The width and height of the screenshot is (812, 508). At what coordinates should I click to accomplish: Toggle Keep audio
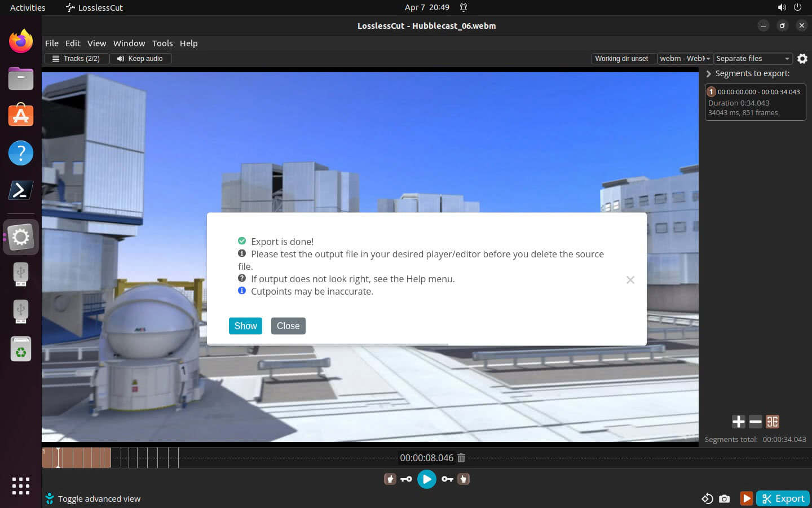[140, 59]
